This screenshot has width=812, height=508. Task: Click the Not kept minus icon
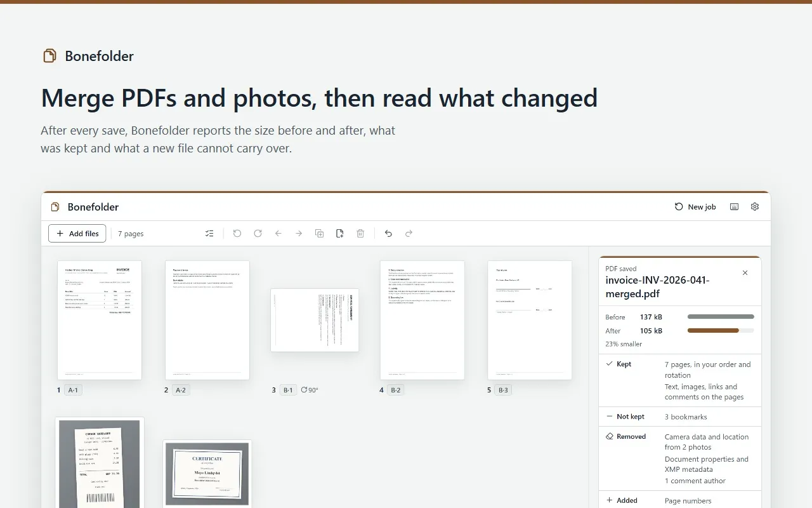click(x=610, y=417)
